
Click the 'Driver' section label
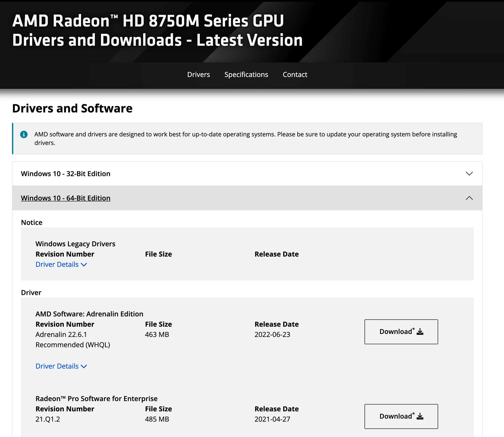[x=31, y=293]
